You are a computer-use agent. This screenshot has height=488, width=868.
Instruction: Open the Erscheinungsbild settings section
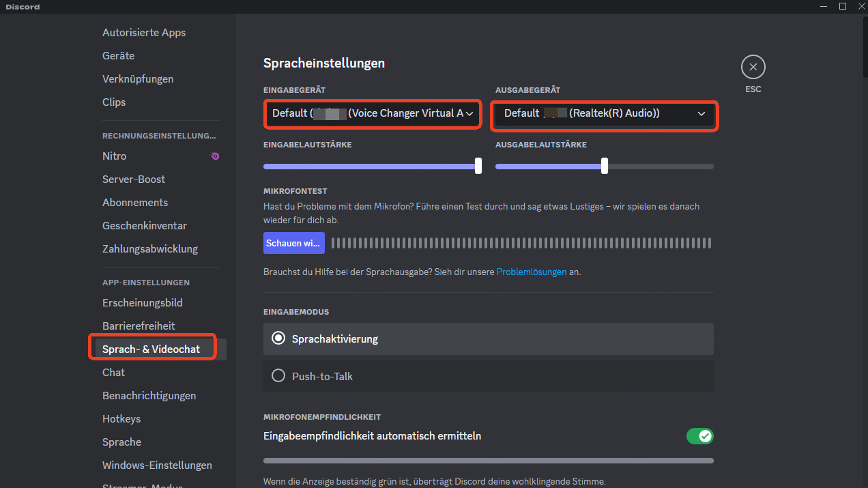(142, 302)
